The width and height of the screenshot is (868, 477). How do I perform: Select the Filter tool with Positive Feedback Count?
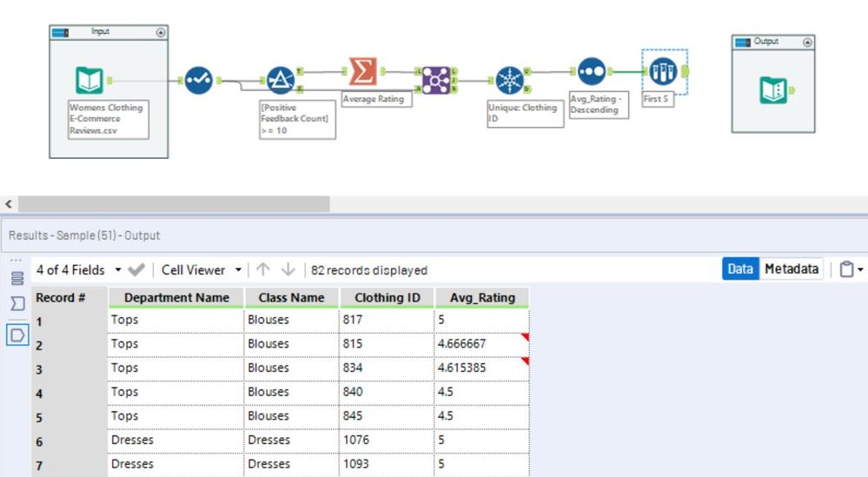280,81
